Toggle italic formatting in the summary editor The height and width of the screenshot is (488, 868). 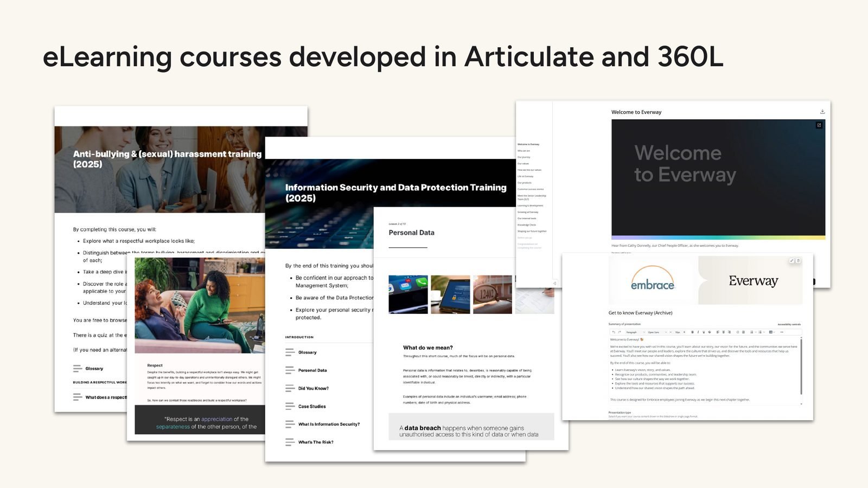(698, 332)
